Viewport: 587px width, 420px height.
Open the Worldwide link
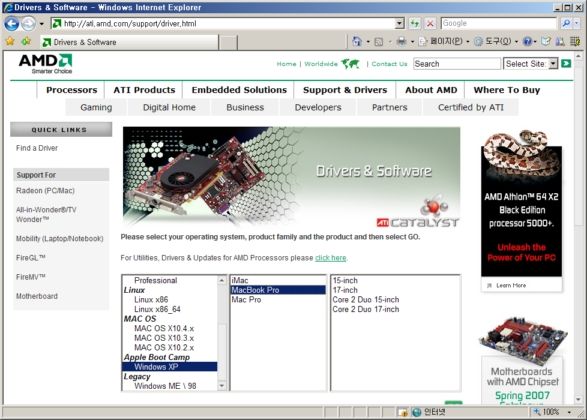321,64
